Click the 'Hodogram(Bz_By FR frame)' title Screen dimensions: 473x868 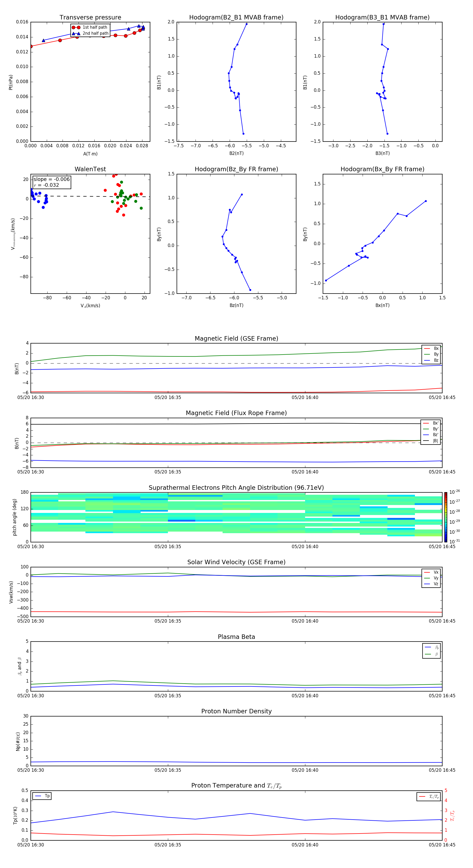coord(236,169)
